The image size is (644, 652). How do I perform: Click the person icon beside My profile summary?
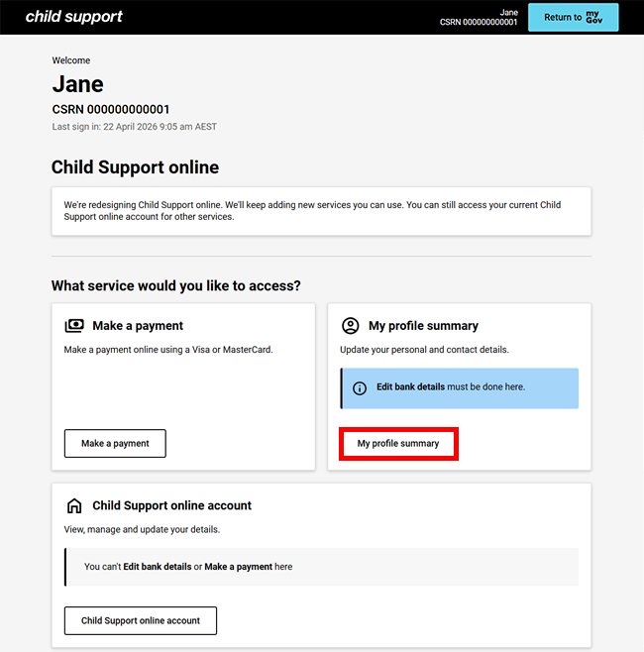click(350, 326)
